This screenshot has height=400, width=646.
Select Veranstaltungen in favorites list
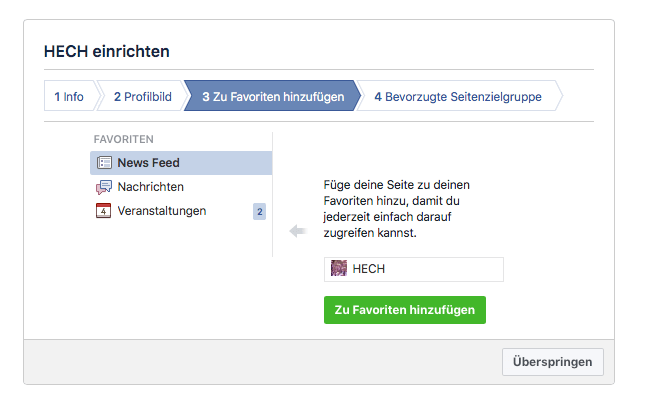[181, 211]
